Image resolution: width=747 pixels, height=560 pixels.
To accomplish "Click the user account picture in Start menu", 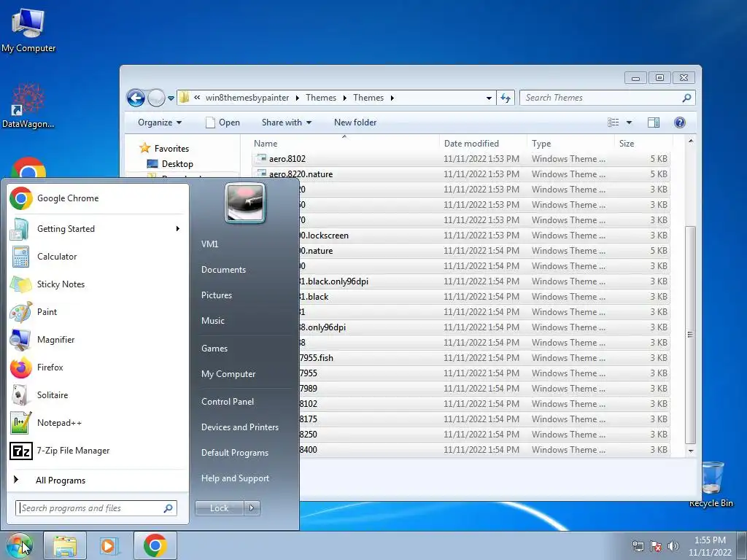I will 245,203.
